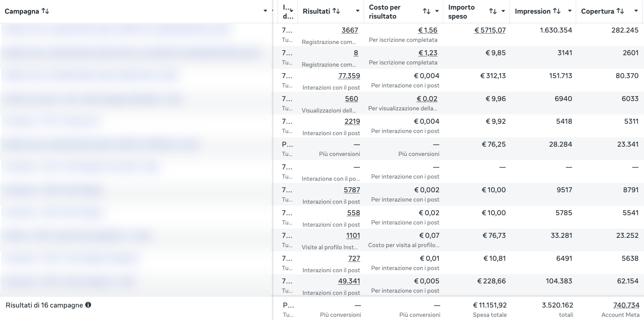Image resolution: width=644 pixels, height=320 pixels.
Task: Open the Risultati column options dropdown
Action: tap(357, 11)
